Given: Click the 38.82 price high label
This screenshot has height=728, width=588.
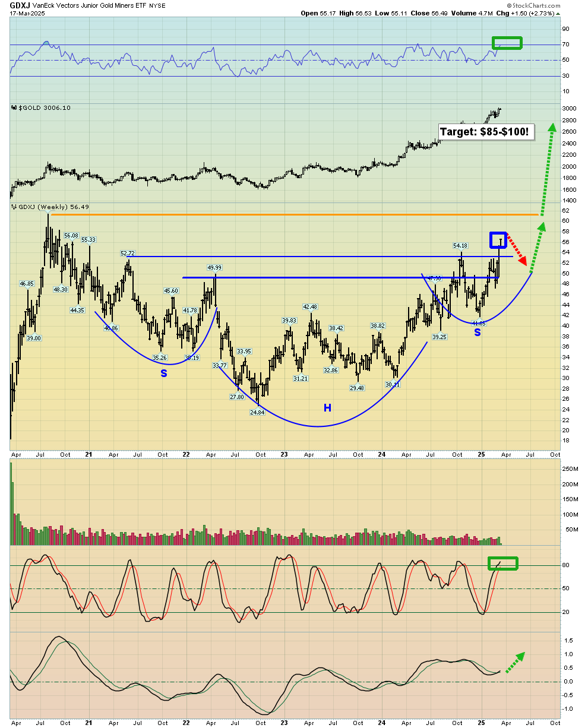Looking at the screenshot, I should (378, 325).
